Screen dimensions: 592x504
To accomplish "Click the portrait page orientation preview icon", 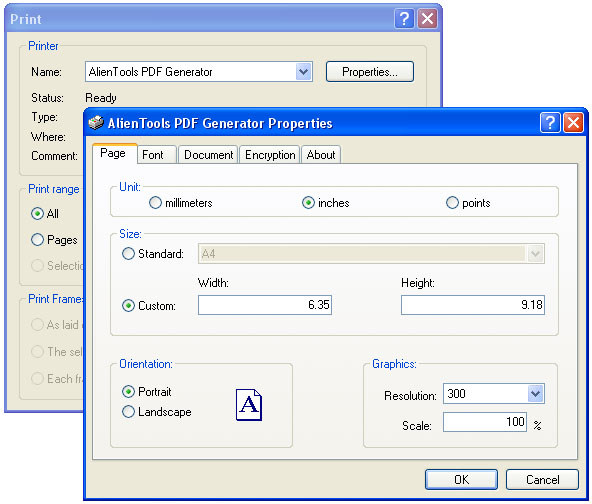I will click(249, 405).
